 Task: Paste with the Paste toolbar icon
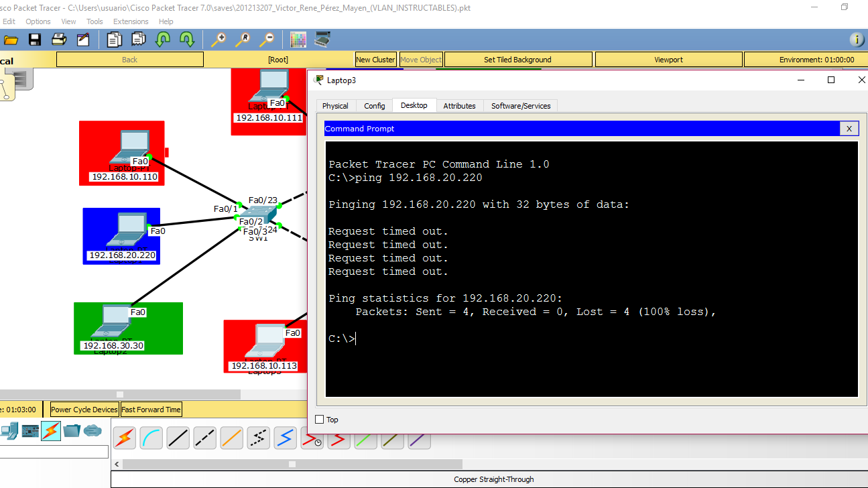pyautogui.click(x=139, y=40)
